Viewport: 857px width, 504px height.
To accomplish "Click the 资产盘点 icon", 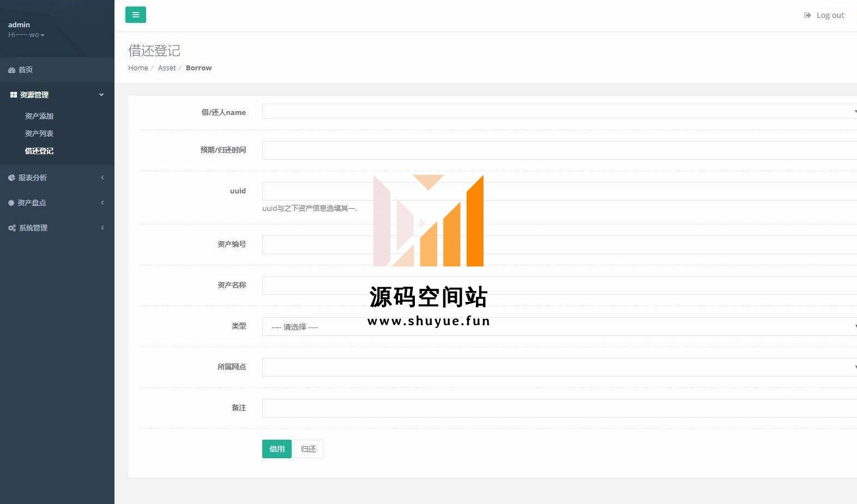I will [x=11, y=203].
